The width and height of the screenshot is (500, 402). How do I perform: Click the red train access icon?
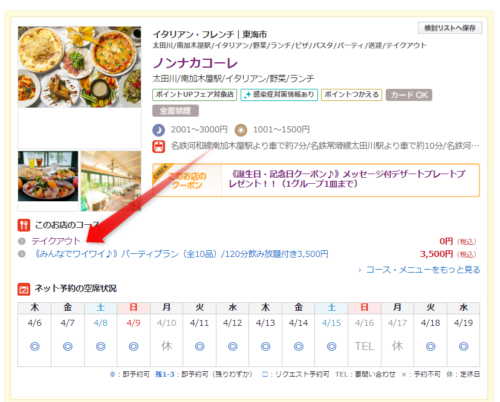coord(159,146)
